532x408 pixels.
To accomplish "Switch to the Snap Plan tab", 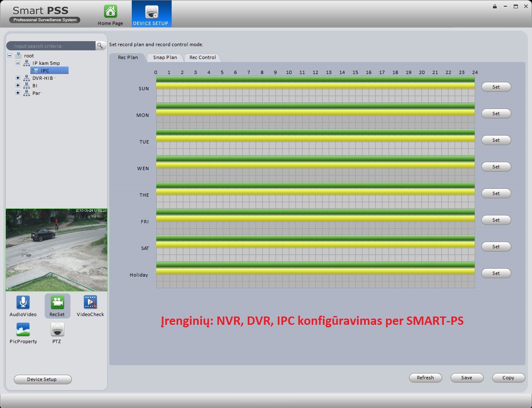I will pyautogui.click(x=165, y=57).
